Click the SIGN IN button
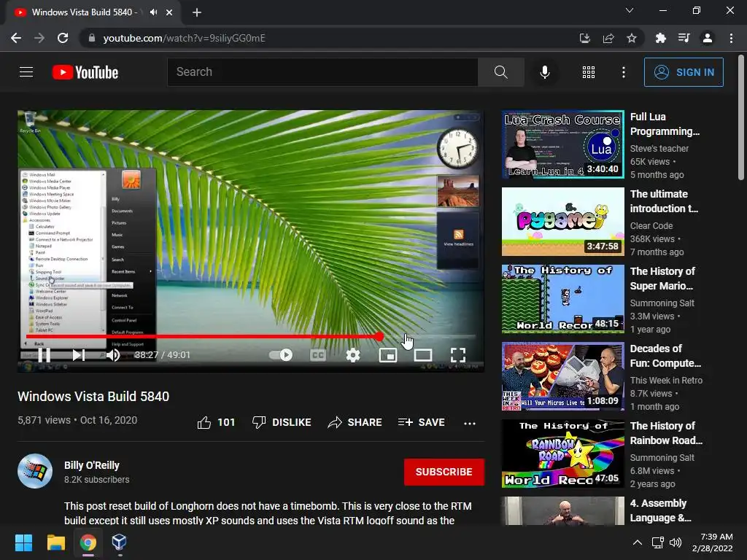 point(684,72)
